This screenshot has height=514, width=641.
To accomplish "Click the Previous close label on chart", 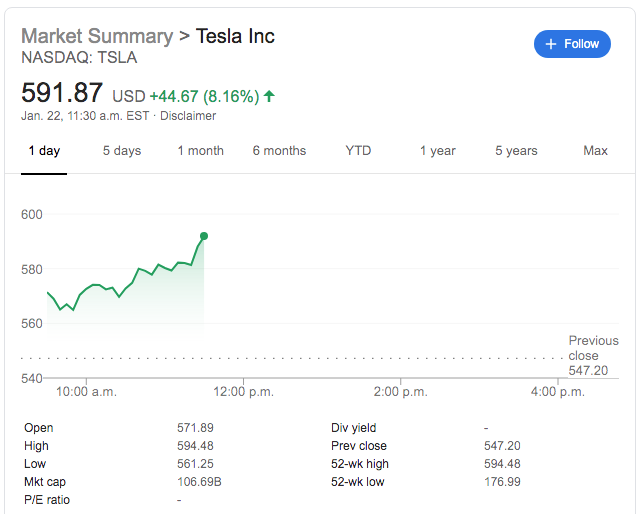I will [x=593, y=348].
